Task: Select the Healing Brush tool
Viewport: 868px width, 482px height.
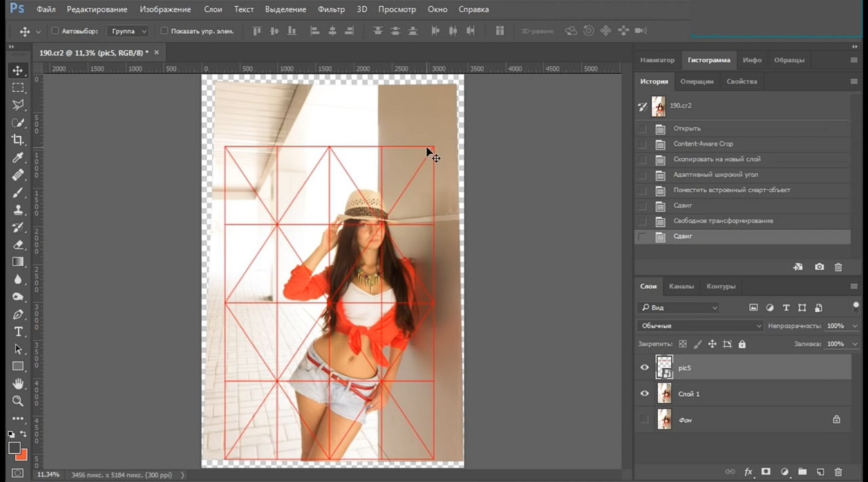Action: click(18, 175)
